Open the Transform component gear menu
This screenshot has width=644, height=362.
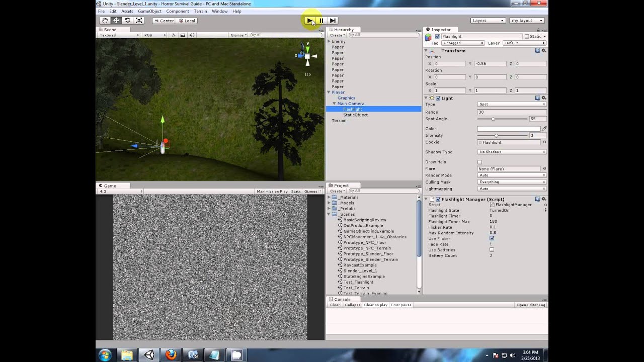(x=543, y=51)
